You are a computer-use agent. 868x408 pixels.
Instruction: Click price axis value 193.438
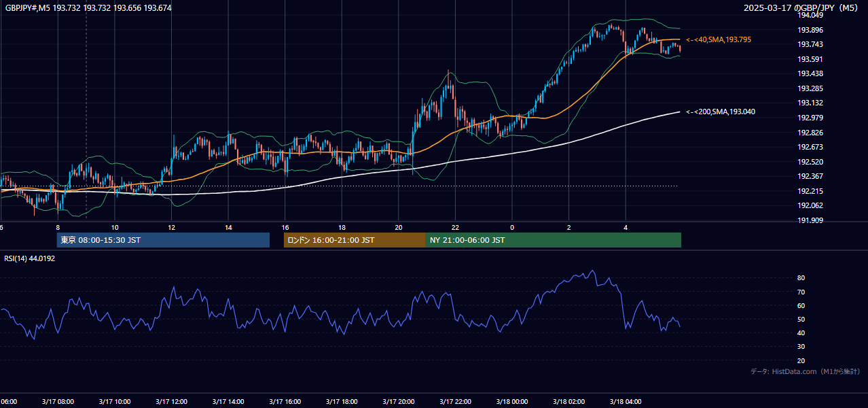coord(810,73)
